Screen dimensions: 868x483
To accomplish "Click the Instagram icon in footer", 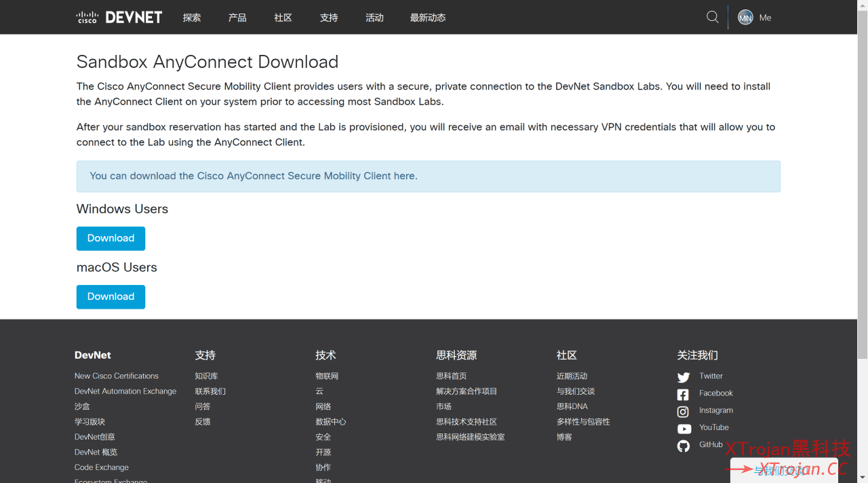I will coord(683,412).
